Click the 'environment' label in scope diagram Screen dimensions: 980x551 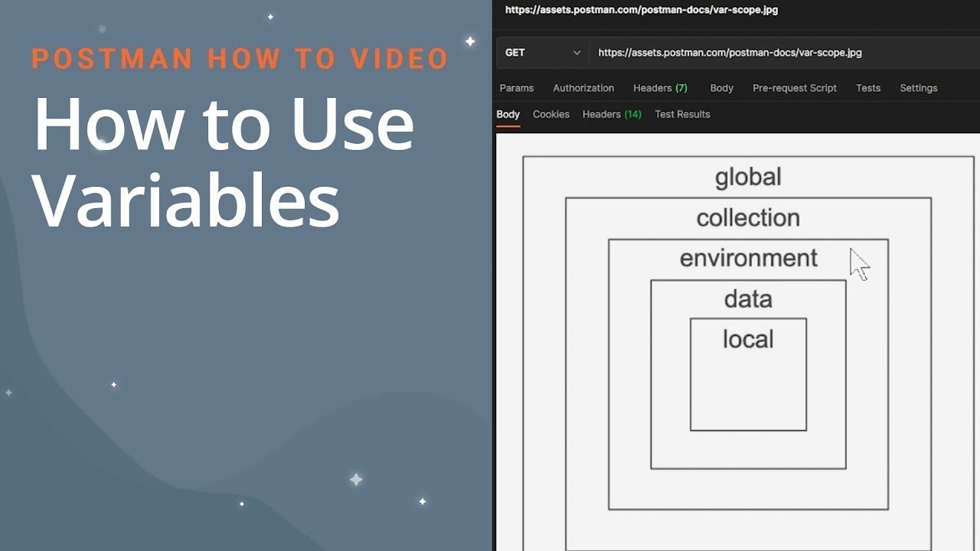pyautogui.click(x=748, y=258)
